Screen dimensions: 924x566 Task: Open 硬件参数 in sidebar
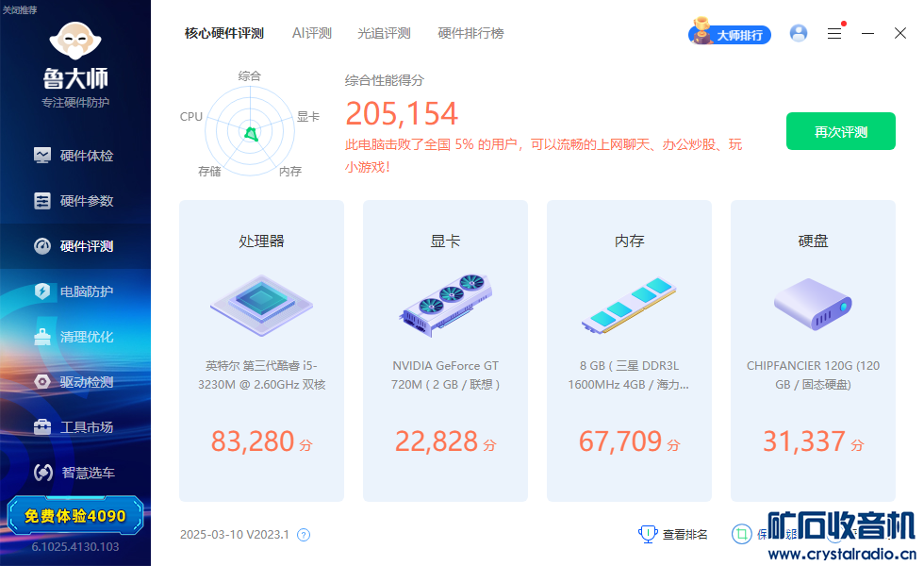point(75,201)
